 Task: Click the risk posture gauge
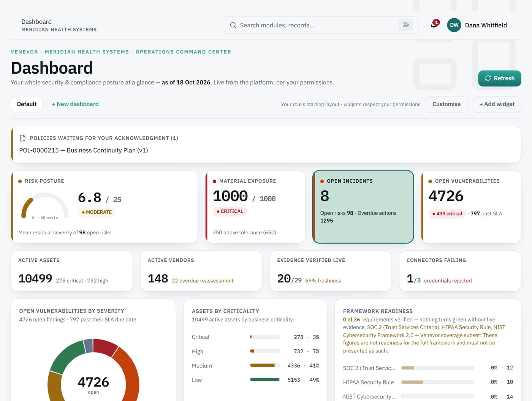[x=45, y=206]
